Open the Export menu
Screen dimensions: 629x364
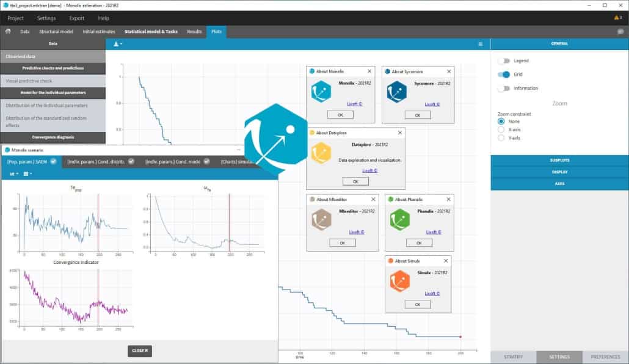(x=76, y=18)
